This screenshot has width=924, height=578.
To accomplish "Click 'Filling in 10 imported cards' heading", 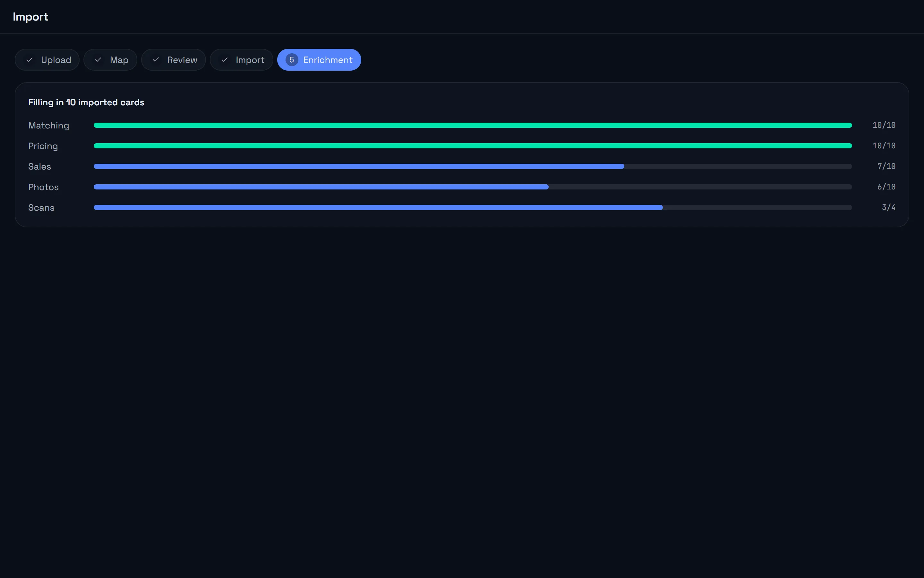I will pyautogui.click(x=86, y=102).
